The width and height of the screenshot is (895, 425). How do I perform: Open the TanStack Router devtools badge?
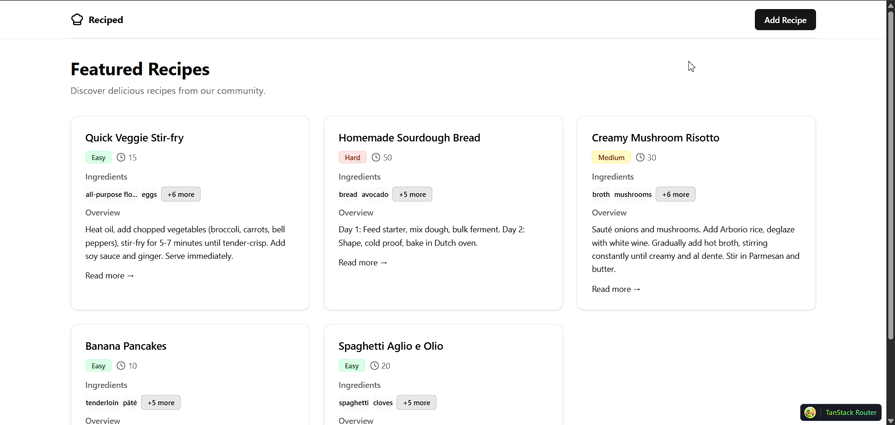point(843,412)
